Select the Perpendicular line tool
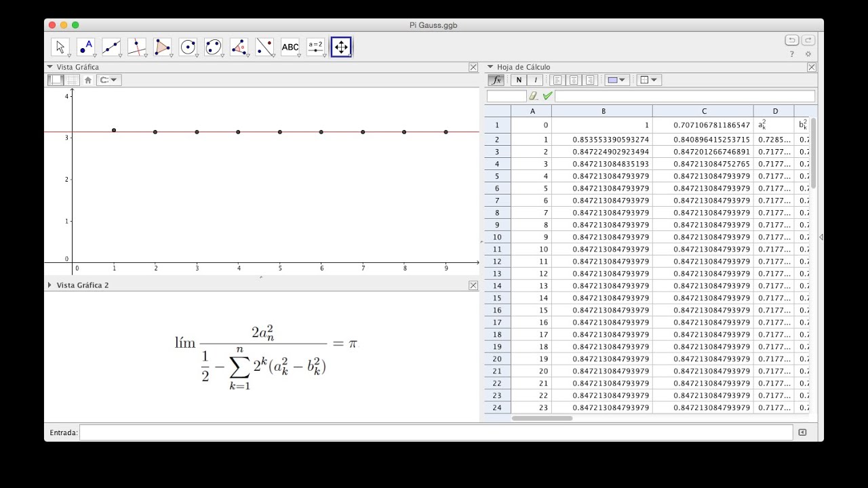868x488 pixels. coord(137,47)
